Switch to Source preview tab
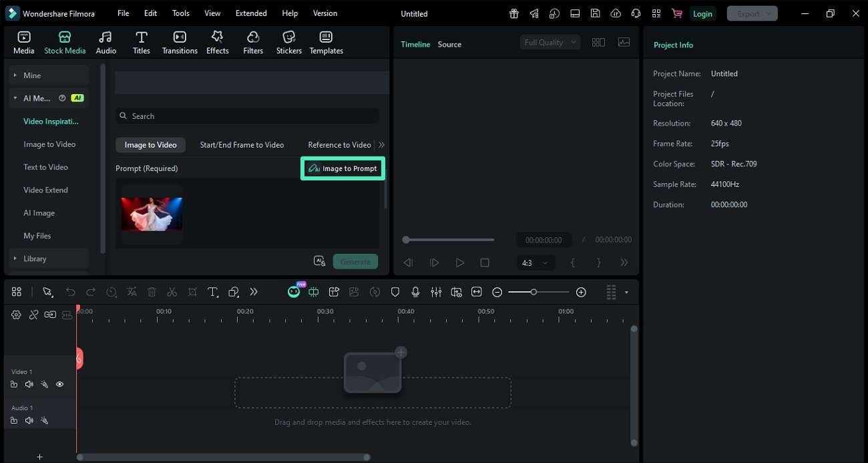Image resolution: width=868 pixels, height=463 pixels. tap(449, 44)
